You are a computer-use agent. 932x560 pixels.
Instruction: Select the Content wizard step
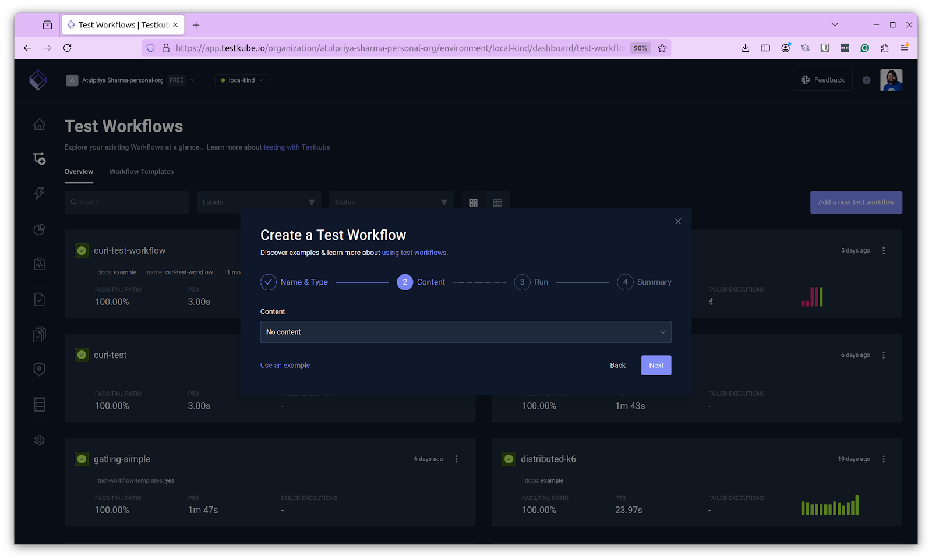click(421, 282)
